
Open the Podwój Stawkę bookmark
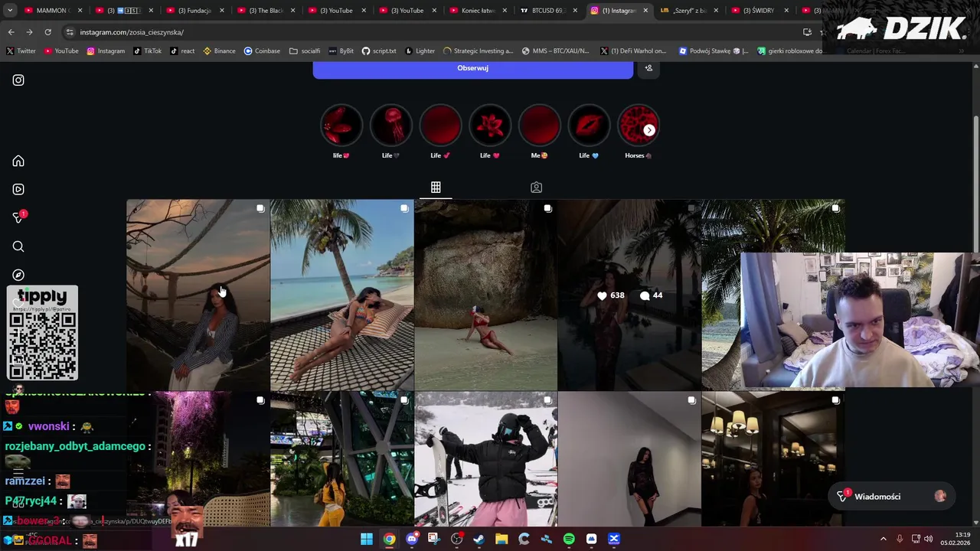pos(714,51)
